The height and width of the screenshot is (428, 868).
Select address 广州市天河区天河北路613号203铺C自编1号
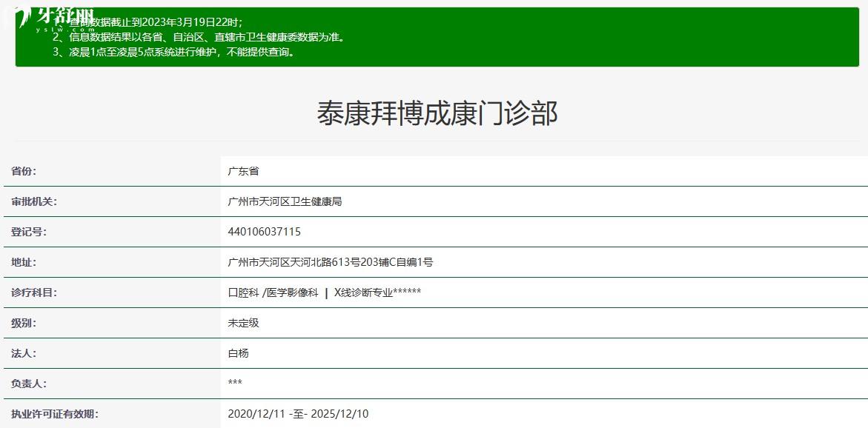point(331,262)
